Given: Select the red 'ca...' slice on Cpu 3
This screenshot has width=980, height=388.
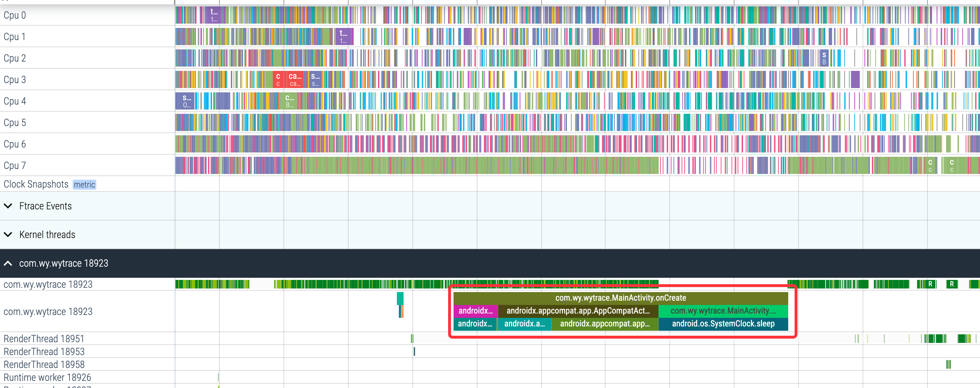Looking at the screenshot, I should pyautogui.click(x=295, y=79).
